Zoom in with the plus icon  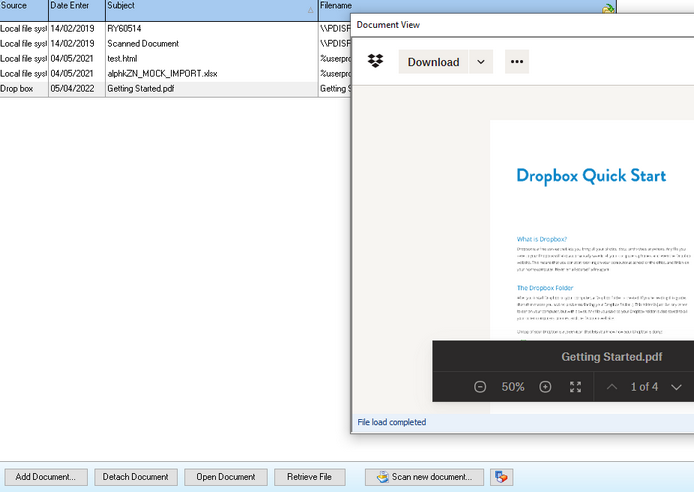[545, 387]
